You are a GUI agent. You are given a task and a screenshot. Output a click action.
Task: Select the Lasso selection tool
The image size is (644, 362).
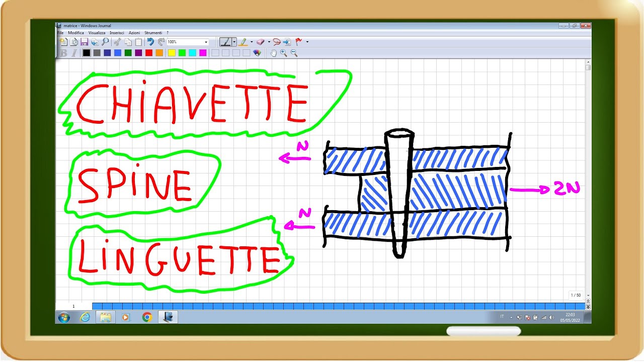[x=277, y=42]
